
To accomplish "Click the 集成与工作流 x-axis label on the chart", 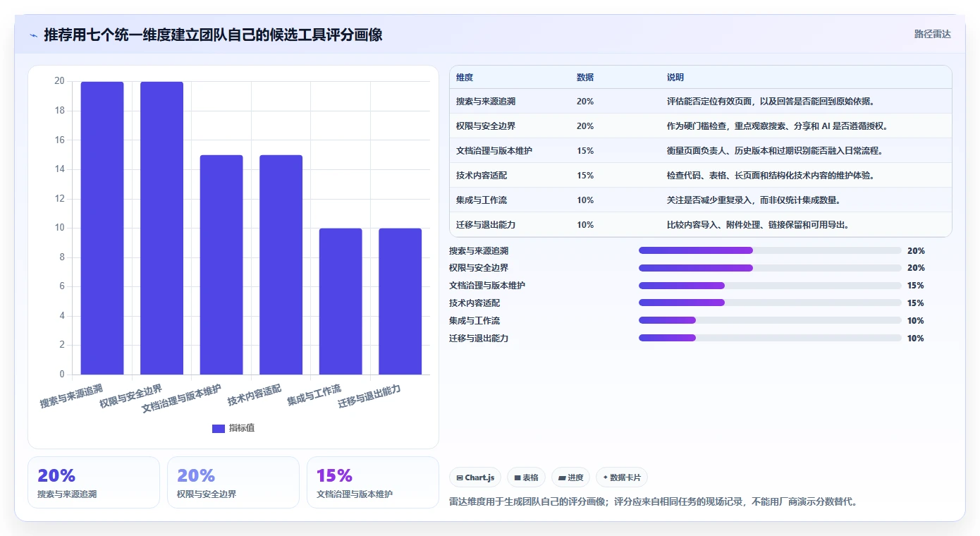I will click(x=314, y=395).
